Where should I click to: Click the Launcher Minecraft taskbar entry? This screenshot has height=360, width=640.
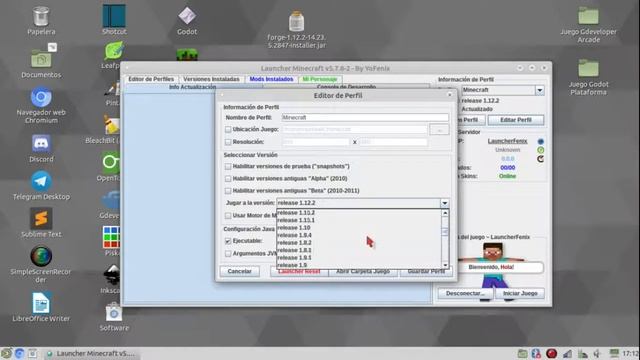[x=91, y=353]
